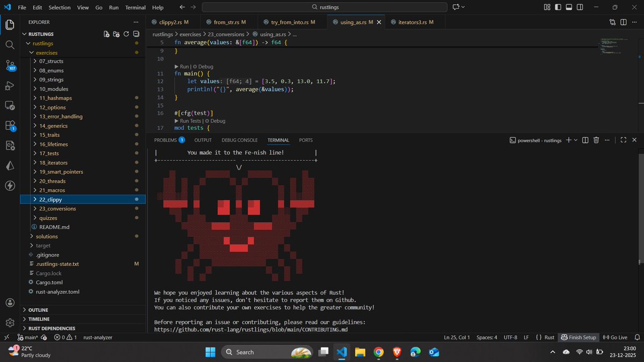644x362 pixels.
Task: Open the Extensions view in activity bar
Action: pyautogui.click(x=10, y=125)
